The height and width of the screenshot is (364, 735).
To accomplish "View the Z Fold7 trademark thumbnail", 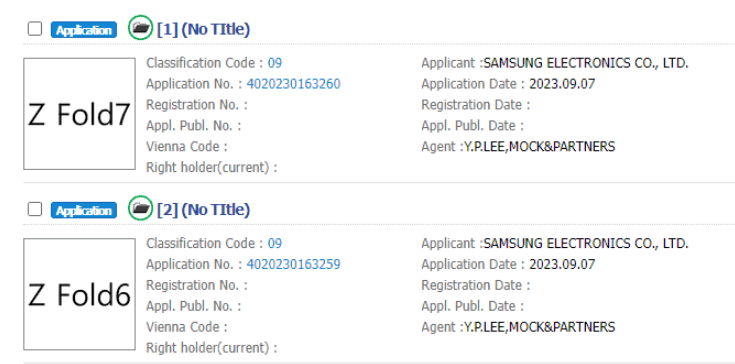I will (x=79, y=114).
